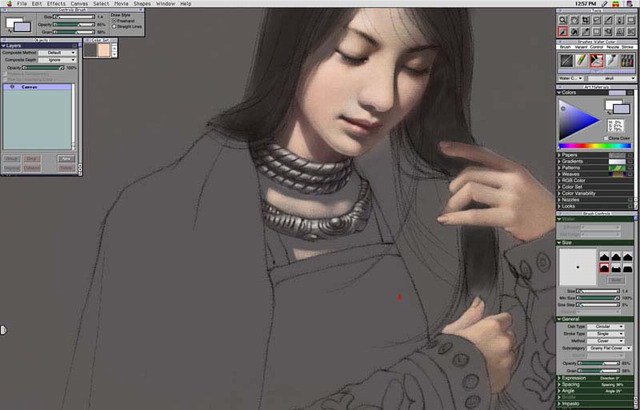Open the Shapes menu

(142, 4)
